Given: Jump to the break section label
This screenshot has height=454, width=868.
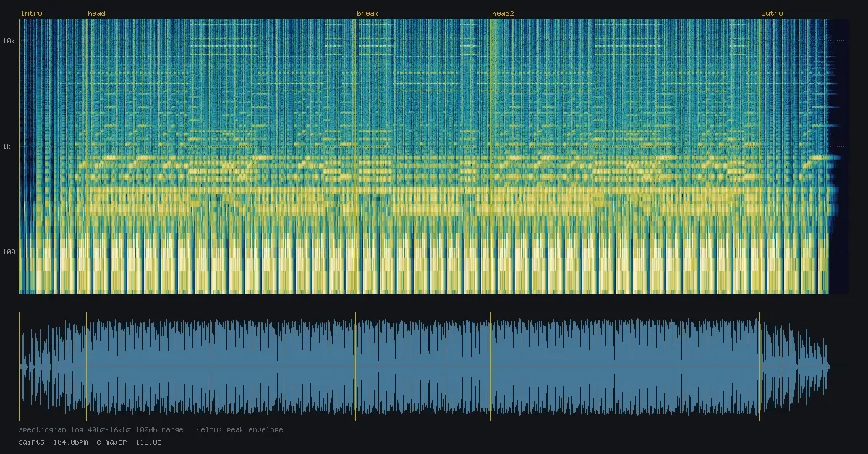Looking at the screenshot, I should (x=367, y=14).
